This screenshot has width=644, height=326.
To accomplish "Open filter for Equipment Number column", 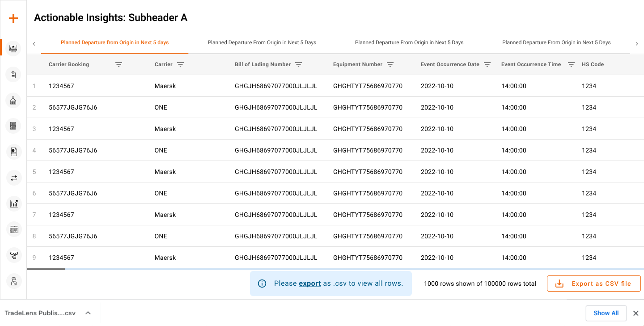I will (x=390, y=64).
